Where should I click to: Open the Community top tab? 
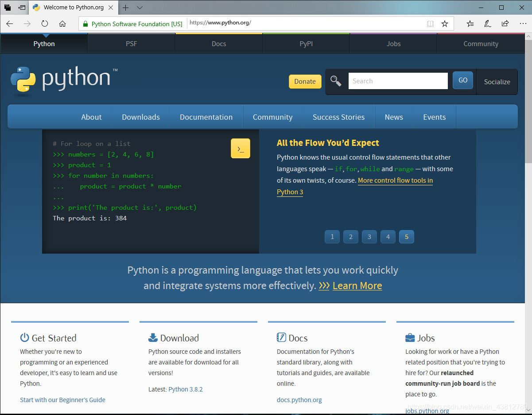481,43
